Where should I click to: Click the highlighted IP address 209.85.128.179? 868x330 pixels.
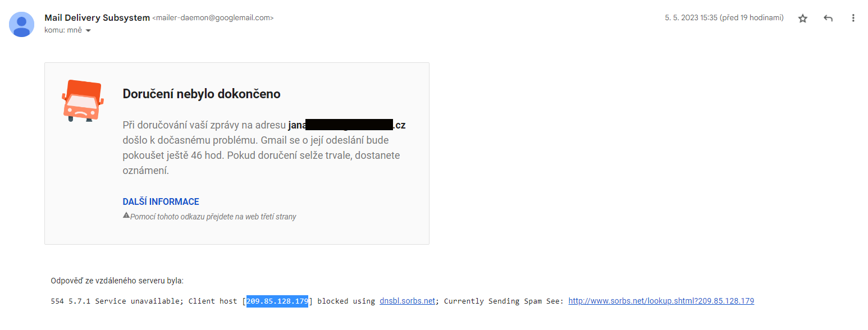[x=277, y=301]
